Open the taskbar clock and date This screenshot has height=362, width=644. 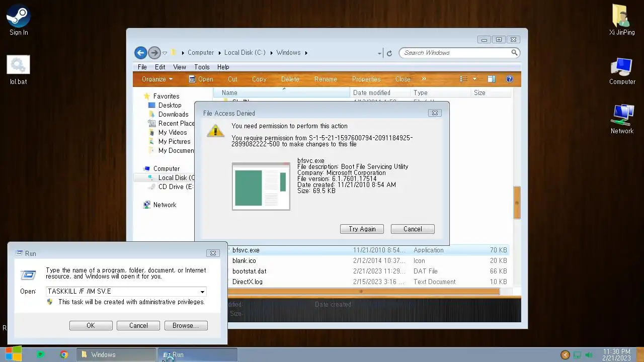click(616, 354)
